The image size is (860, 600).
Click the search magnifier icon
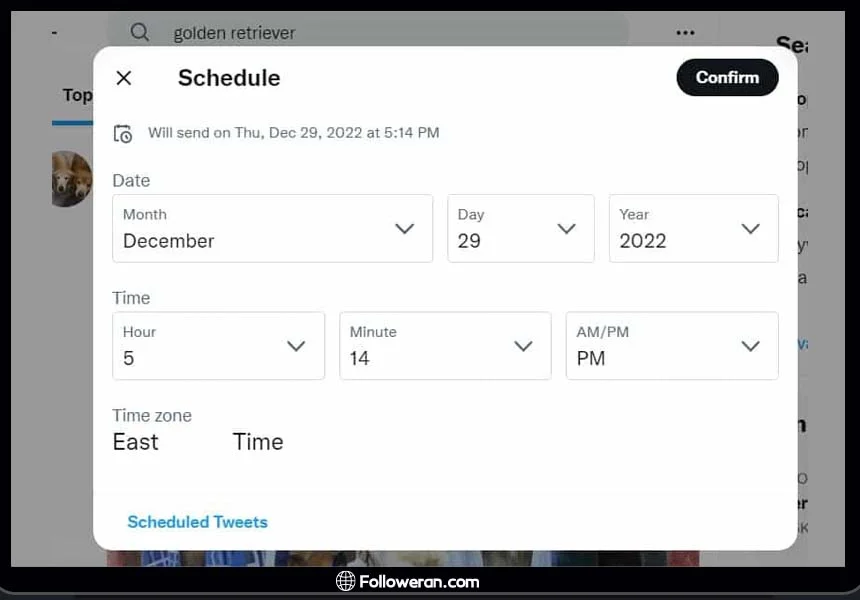140,32
